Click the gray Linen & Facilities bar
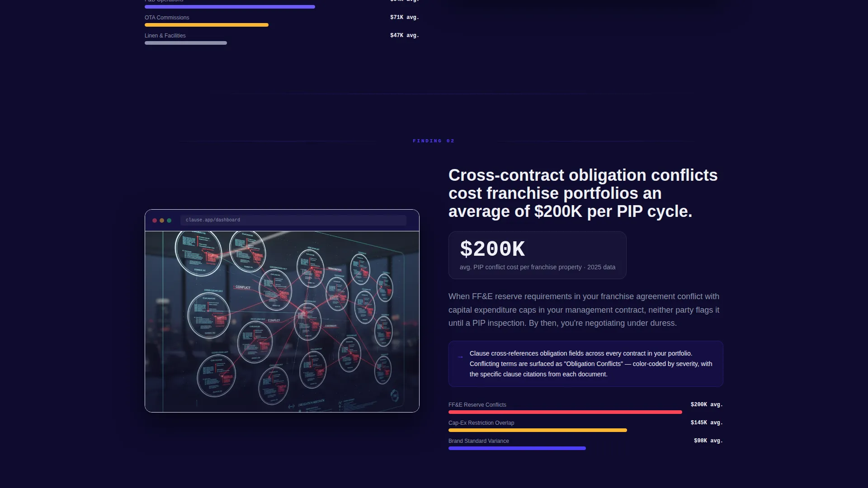The width and height of the screenshot is (868, 488). click(186, 43)
